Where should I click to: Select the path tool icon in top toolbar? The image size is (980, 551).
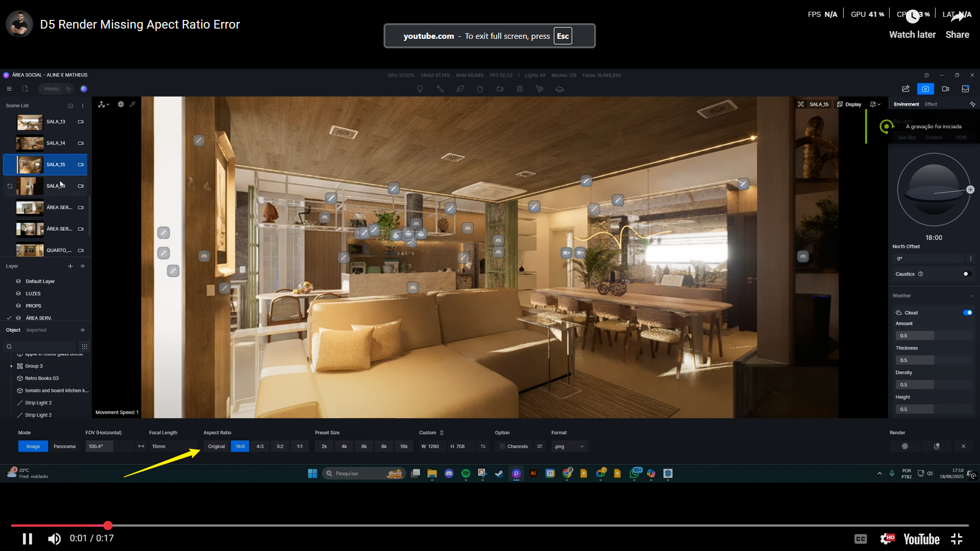coord(440,89)
